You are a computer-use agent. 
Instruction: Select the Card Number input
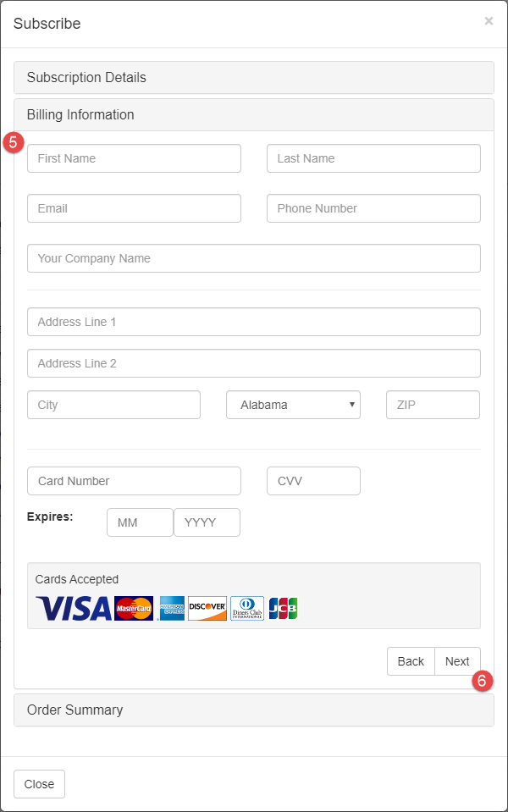(x=134, y=481)
